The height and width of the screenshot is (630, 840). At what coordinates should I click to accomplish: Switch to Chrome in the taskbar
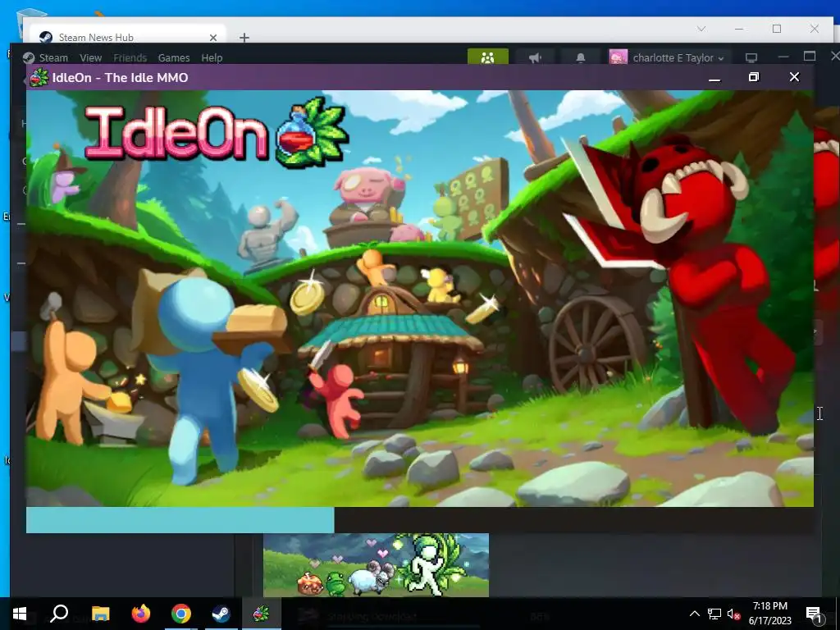(181, 614)
